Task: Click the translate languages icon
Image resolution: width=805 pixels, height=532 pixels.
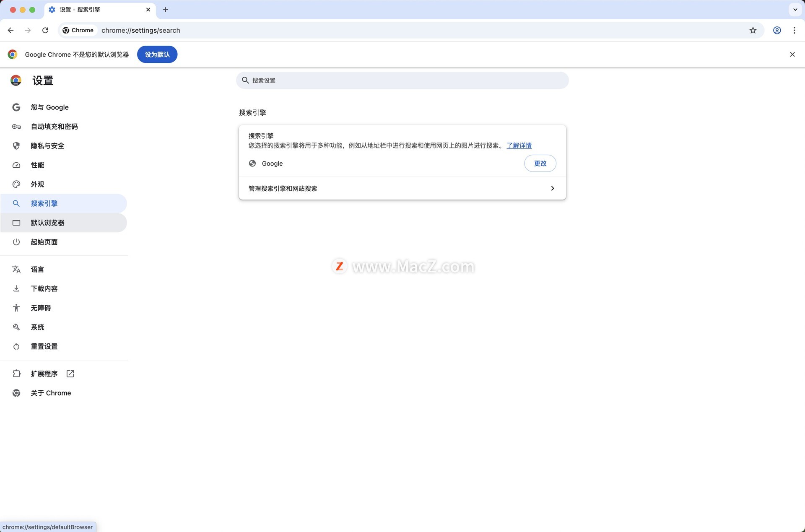Action: pos(16,270)
